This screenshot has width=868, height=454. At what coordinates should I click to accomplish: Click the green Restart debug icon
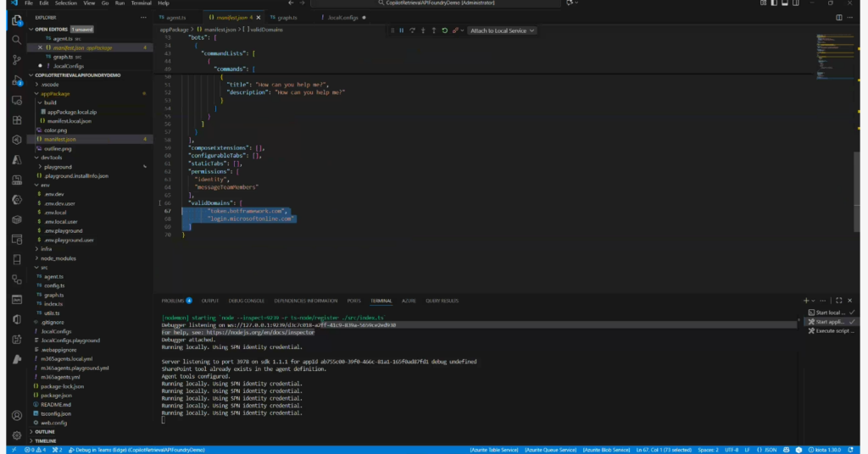click(445, 30)
